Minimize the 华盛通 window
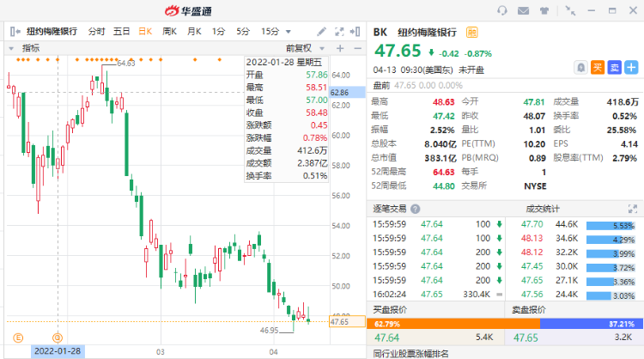644x359 pixels. [592, 10]
